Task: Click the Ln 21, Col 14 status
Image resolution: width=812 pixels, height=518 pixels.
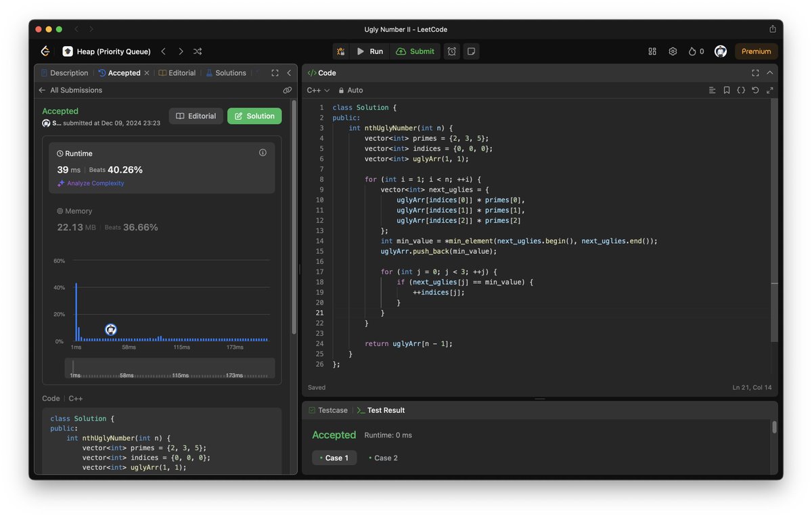Action: [x=751, y=388]
